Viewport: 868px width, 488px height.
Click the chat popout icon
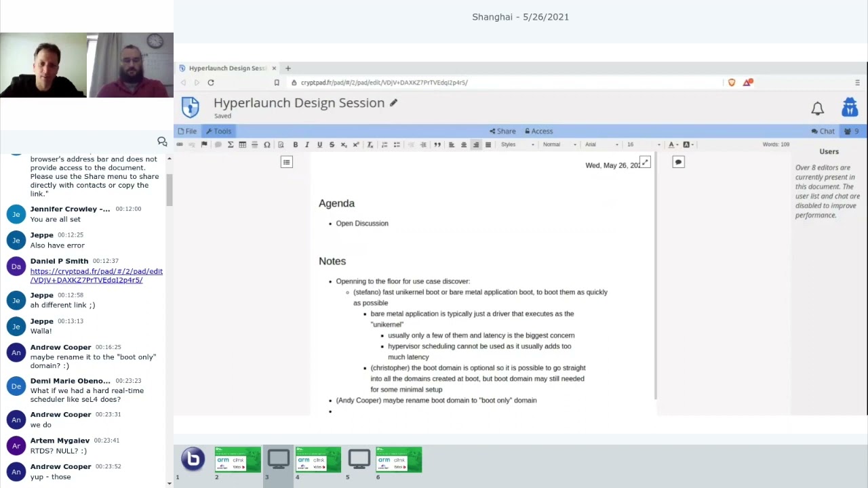click(x=162, y=141)
